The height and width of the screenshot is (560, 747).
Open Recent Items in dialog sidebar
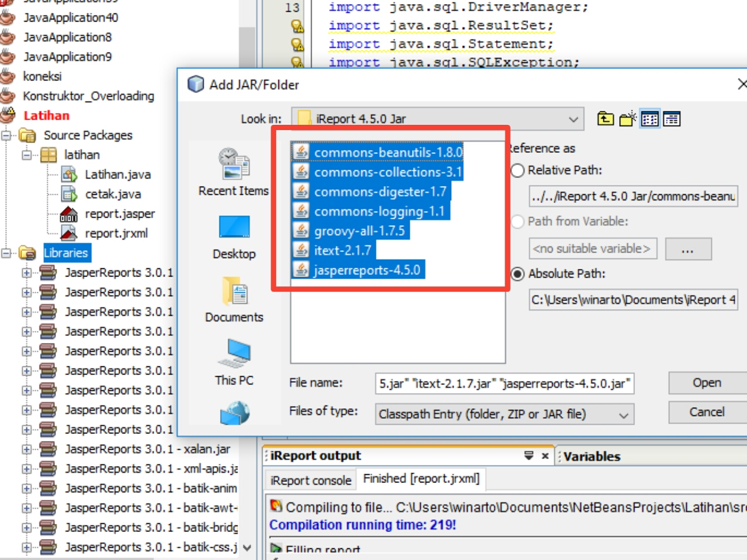tap(233, 173)
